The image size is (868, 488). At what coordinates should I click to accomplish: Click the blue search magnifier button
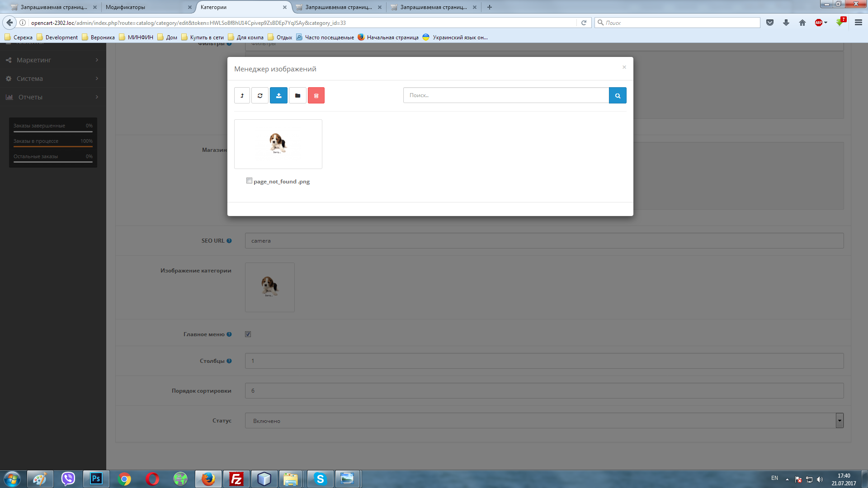(x=618, y=95)
